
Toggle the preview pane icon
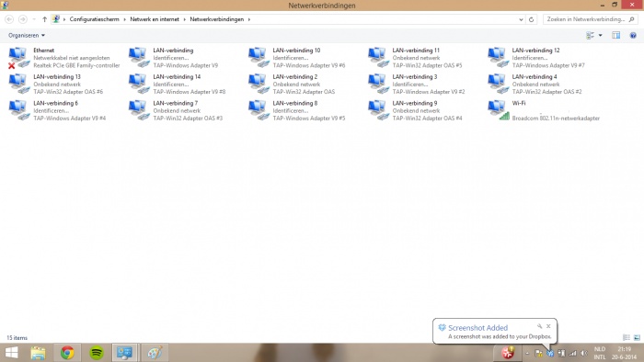tap(615, 35)
